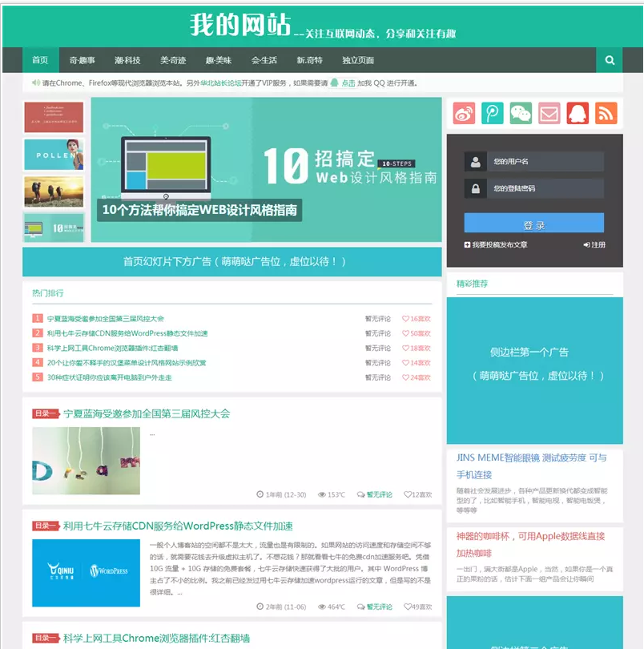Select the hikers sunset slideshow thumbnail

click(x=54, y=191)
